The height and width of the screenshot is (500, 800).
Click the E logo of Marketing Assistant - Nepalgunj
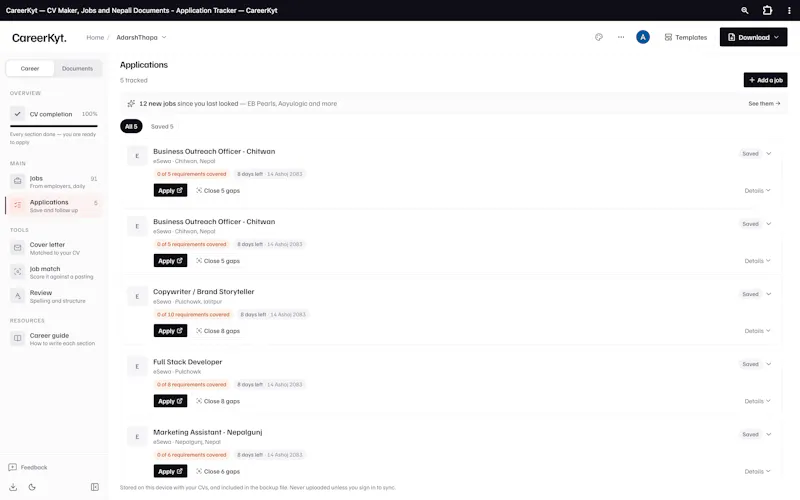pos(137,437)
